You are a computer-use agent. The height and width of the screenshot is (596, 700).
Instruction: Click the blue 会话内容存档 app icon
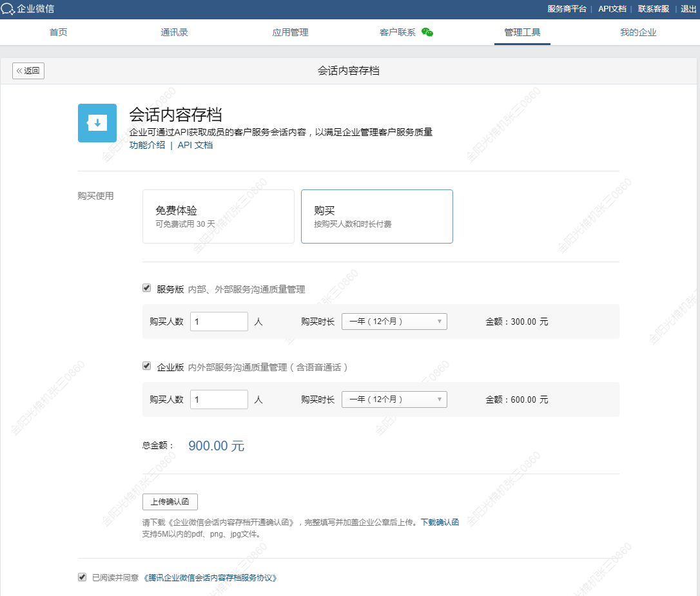[97, 123]
